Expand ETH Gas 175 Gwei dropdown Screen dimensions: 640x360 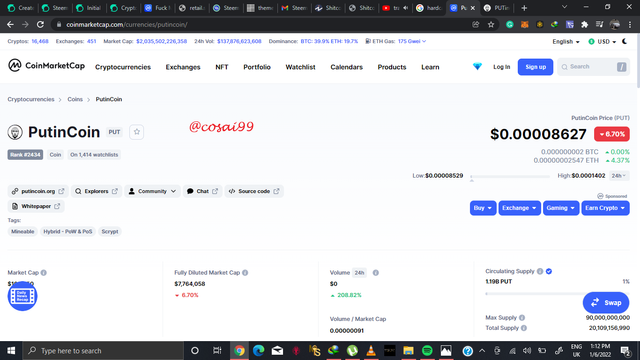pos(412,41)
